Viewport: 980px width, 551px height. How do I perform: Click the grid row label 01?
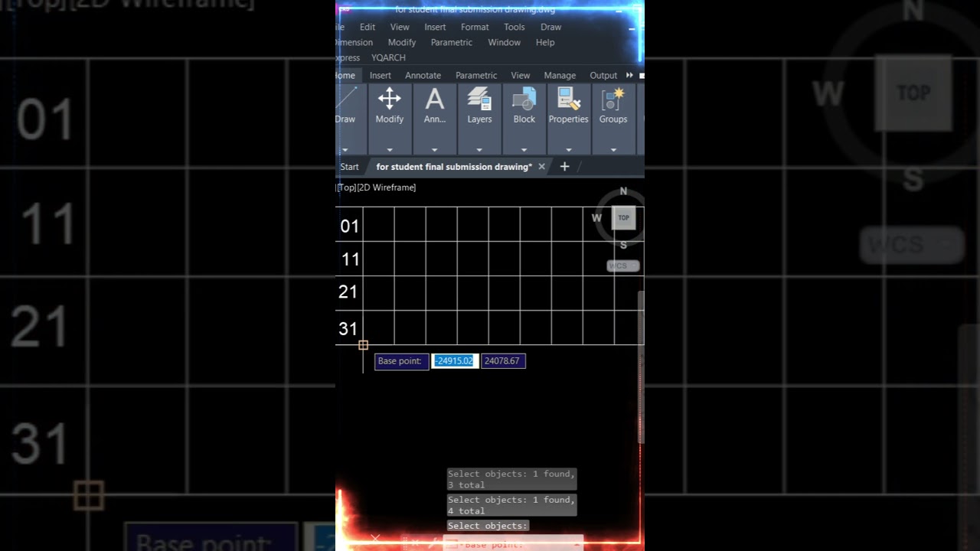(x=349, y=227)
